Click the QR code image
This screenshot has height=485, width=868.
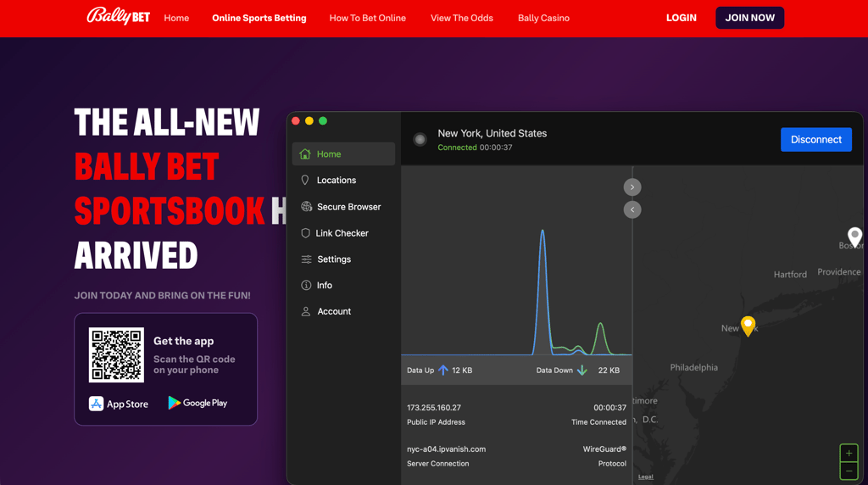[116, 355]
